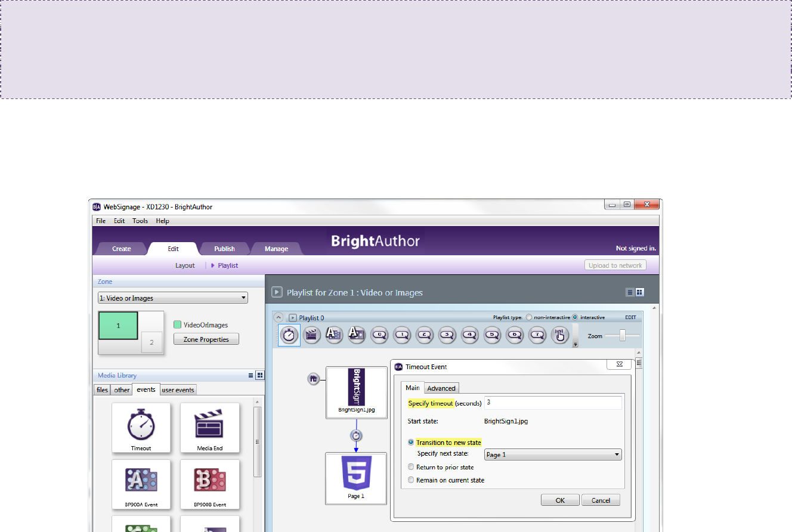
Task: Open the File menu
Action: (x=101, y=221)
